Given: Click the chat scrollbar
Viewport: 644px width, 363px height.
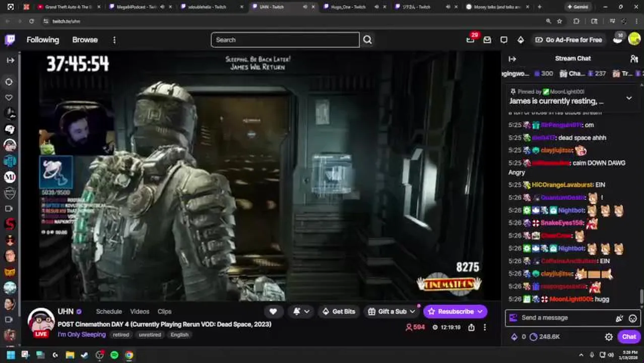Looking at the screenshot, I should 641,297.
